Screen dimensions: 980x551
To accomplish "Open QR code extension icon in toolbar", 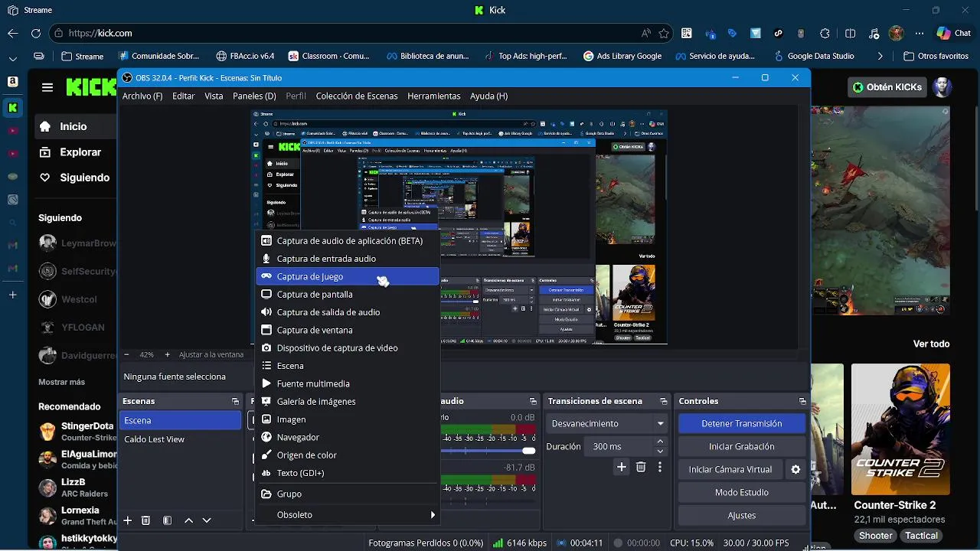I will (687, 34).
